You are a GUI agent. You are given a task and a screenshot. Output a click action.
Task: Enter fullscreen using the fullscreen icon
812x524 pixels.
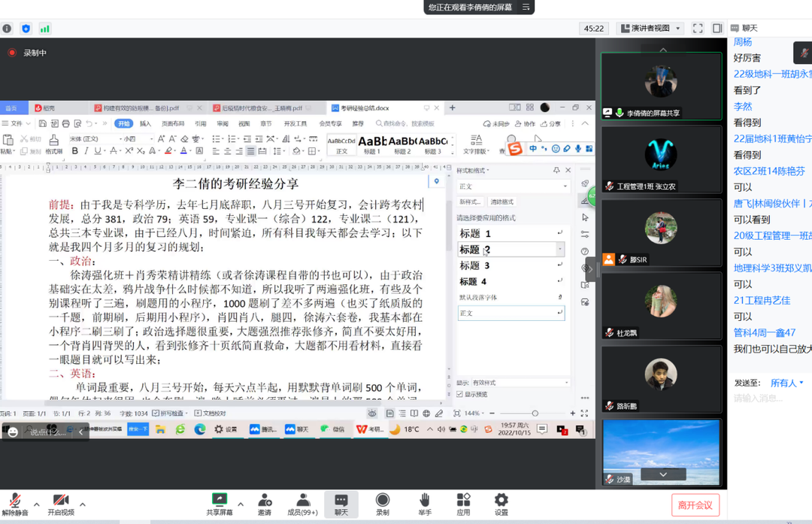pos(698,29)
